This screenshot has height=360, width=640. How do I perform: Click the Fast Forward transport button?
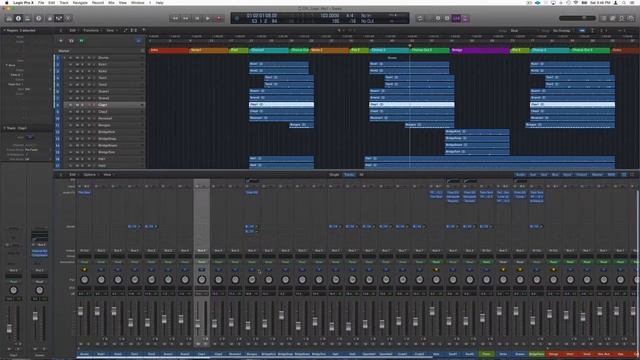tap(186, 18)
